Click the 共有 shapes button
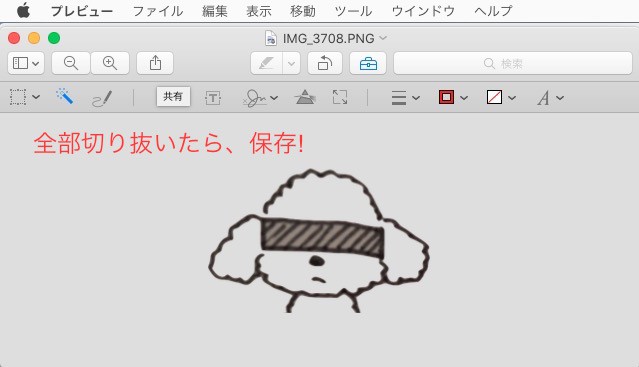The width and height of the screenshot is (639, 367). click(173, 97)
